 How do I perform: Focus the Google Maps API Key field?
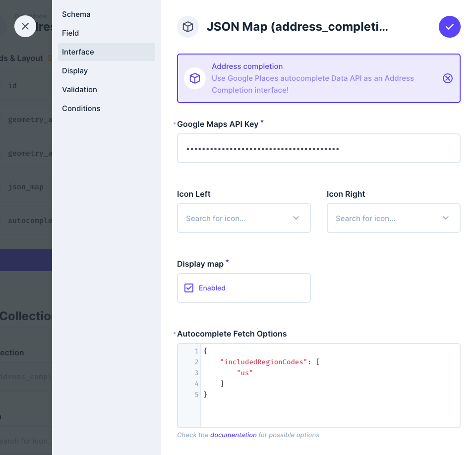[319, 148]
